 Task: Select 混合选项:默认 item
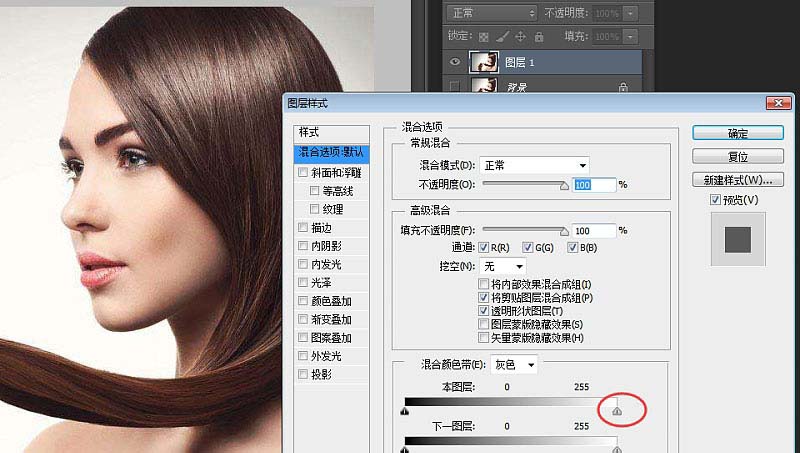pos(331,153)
